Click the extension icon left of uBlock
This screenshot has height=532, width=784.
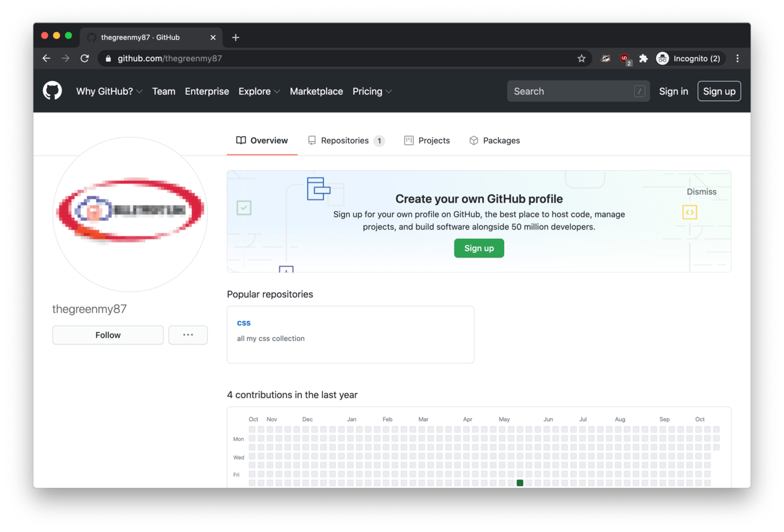[606, 58]
